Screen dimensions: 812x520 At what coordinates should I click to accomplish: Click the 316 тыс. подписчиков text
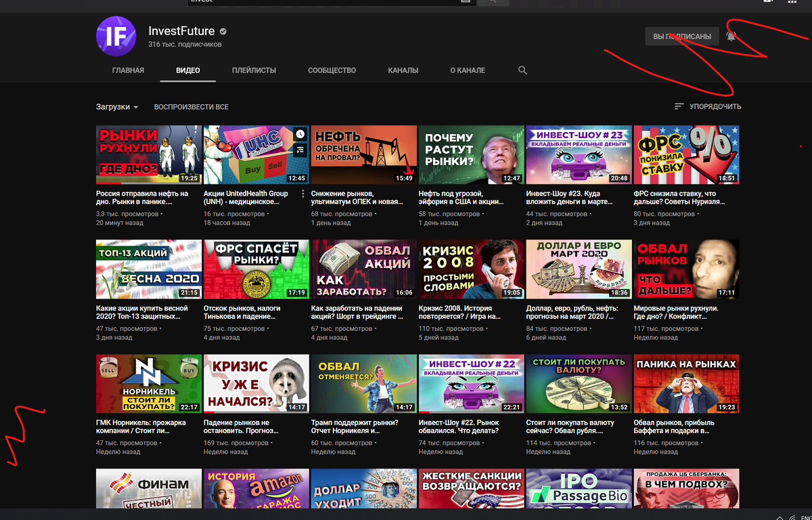[185, 45]
